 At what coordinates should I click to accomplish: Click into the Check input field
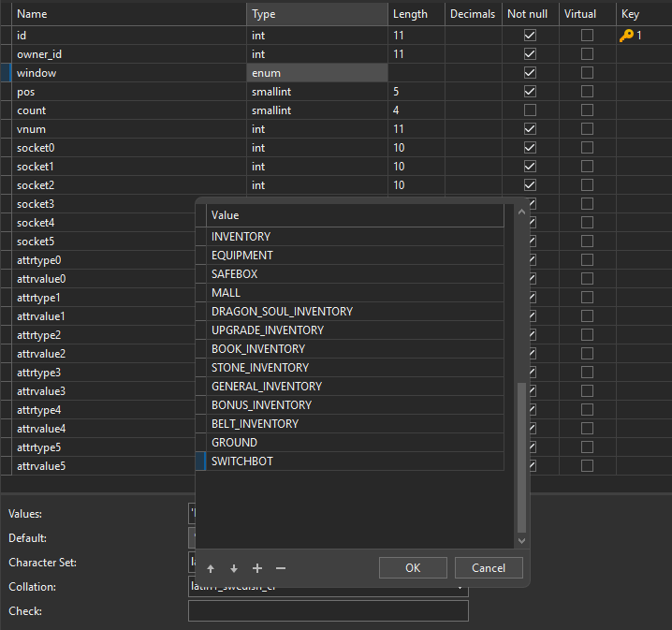(328, 611)
